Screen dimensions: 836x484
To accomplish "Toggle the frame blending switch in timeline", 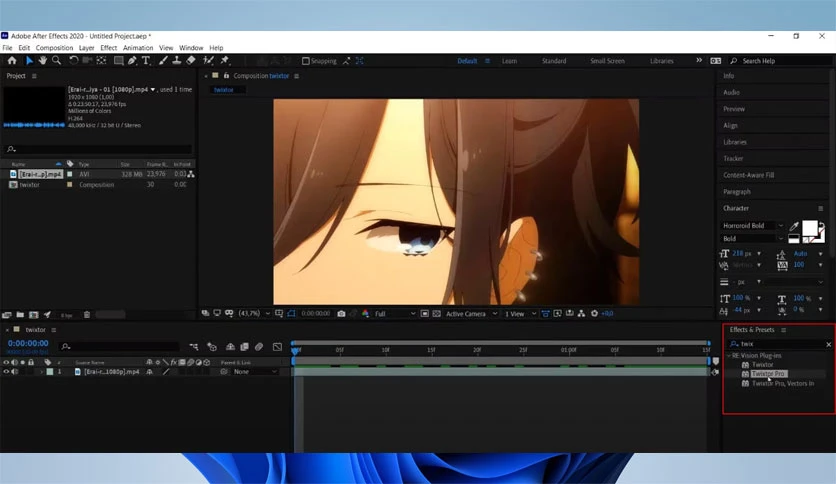I will coord(244,347).
